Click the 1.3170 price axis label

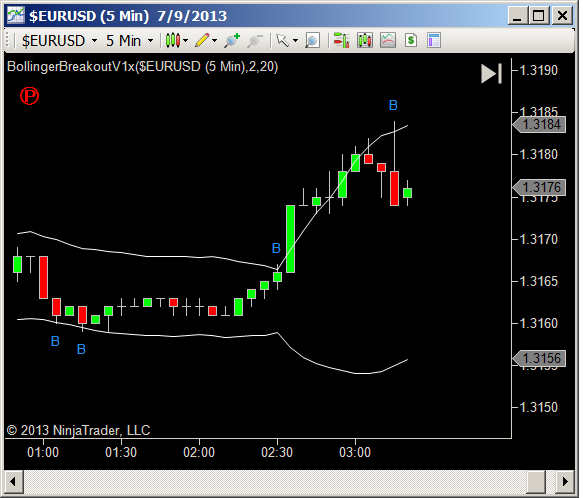click(x=538, y=239)
